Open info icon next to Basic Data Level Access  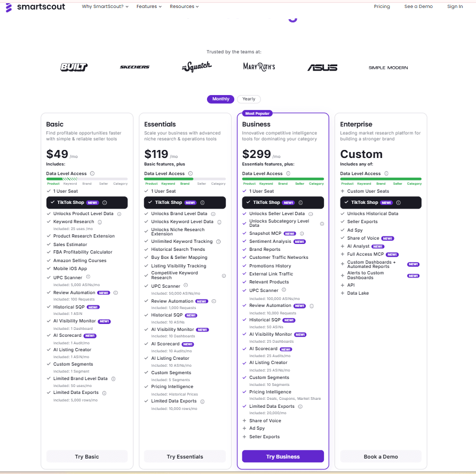coord(92,173)
